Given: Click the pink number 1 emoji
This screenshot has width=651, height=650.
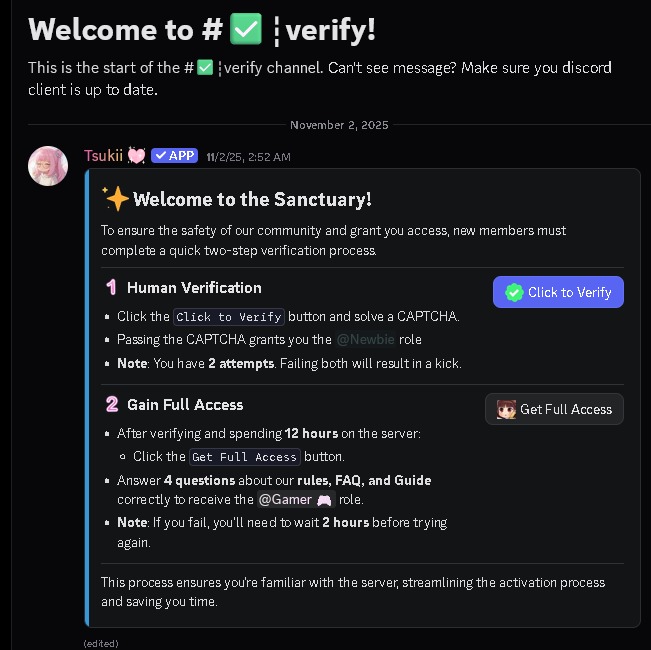Looking at the screenshot, I should click(111, 287).
